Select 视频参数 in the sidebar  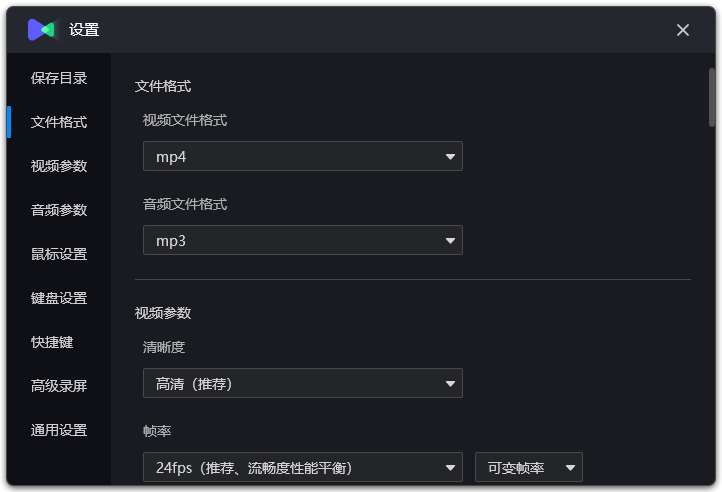59,166
